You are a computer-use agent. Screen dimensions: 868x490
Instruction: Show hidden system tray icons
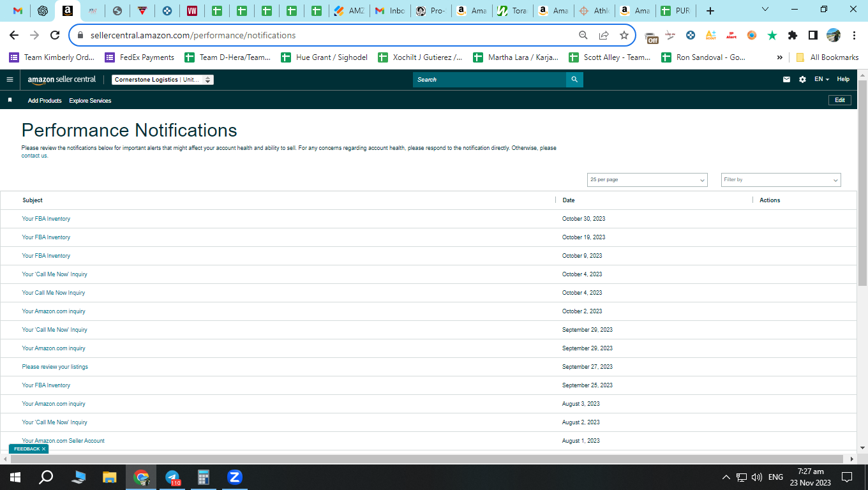(726, 477)
